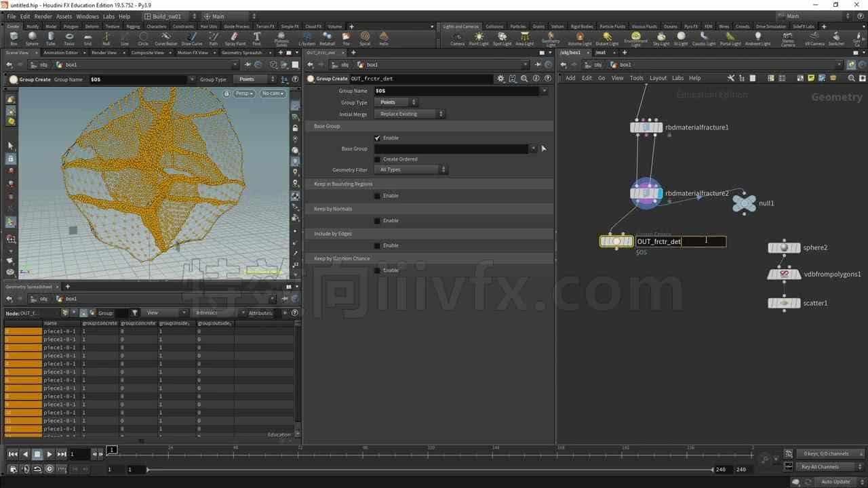The width and height of the screenshot is (868, 488).
Task: Add a Point Light from shelf
Action: click(x=479, y=39)
